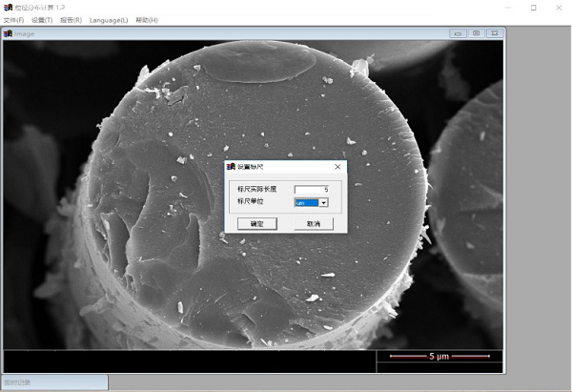Focus the 标尺实际长度 input field
Image resolution: width=572 pixels, height=392 pixels.
pos(312,190)
